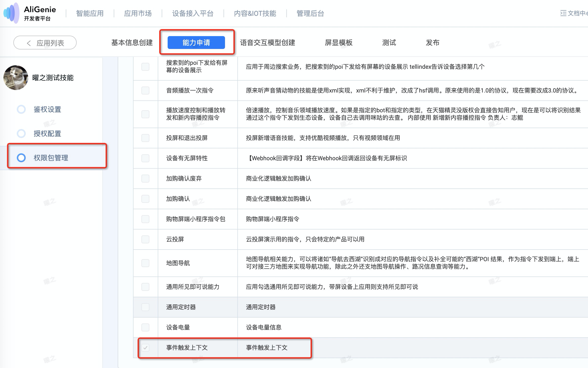Open the 文档中心 menu icon
Screen dimensions: 588x368
[x=563, y=13]
